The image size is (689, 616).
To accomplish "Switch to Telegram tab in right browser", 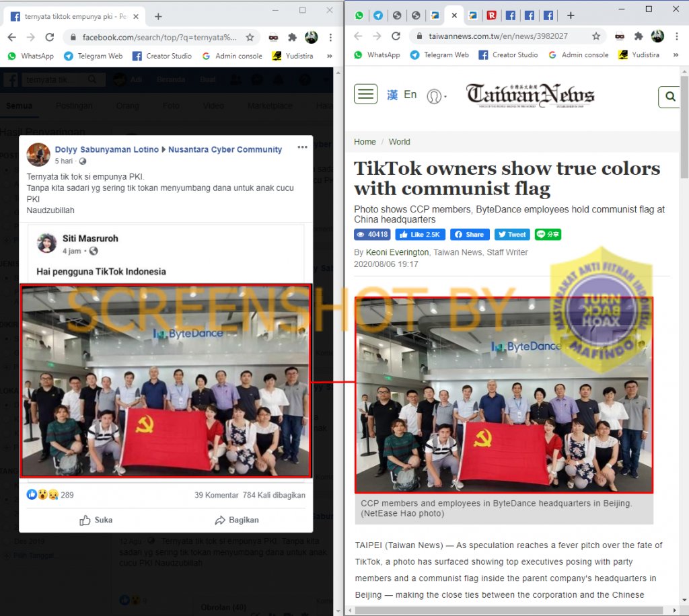I will (378, 16).
